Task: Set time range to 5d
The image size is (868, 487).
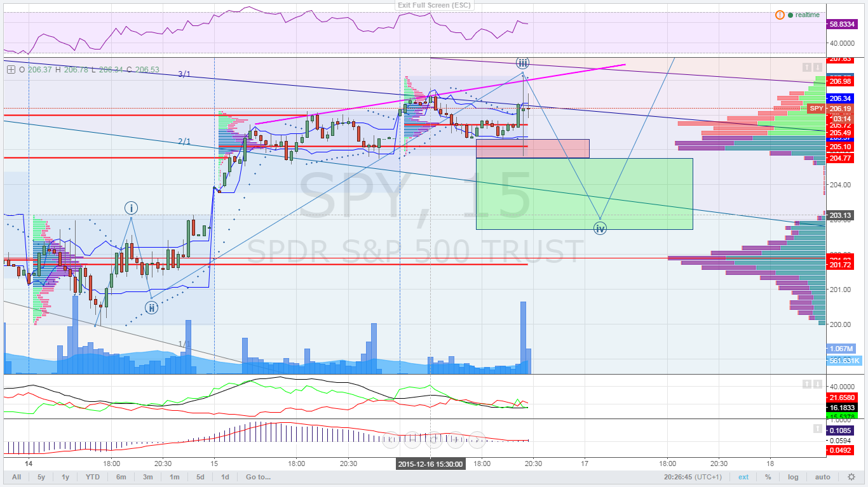Action: 200,477
